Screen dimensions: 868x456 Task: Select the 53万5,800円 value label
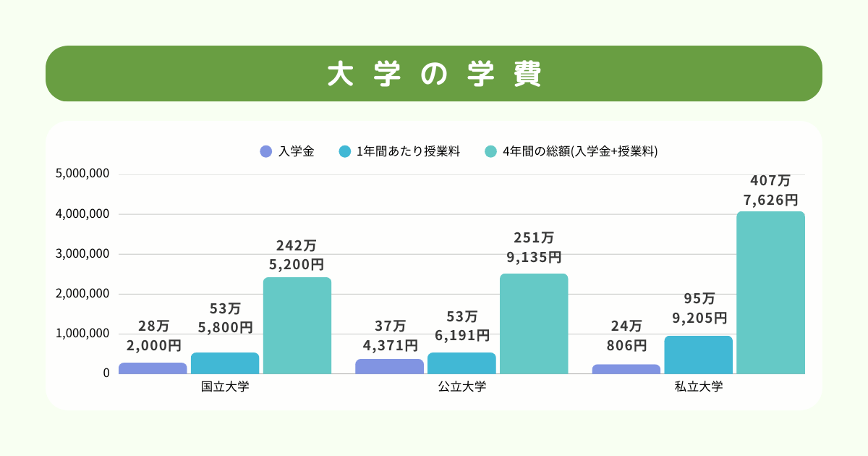[x=225, y=318]
